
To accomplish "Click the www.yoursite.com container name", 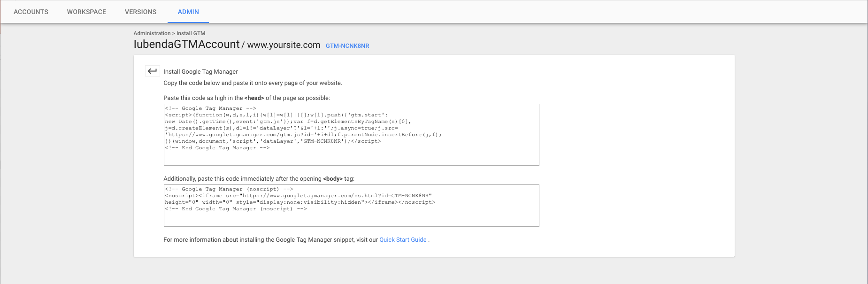I will tap(284, 45).
